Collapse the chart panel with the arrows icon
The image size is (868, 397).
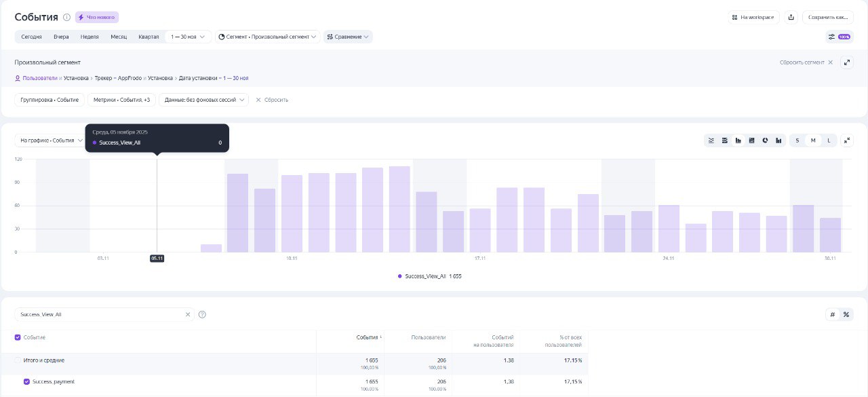[x=846, y=140]
